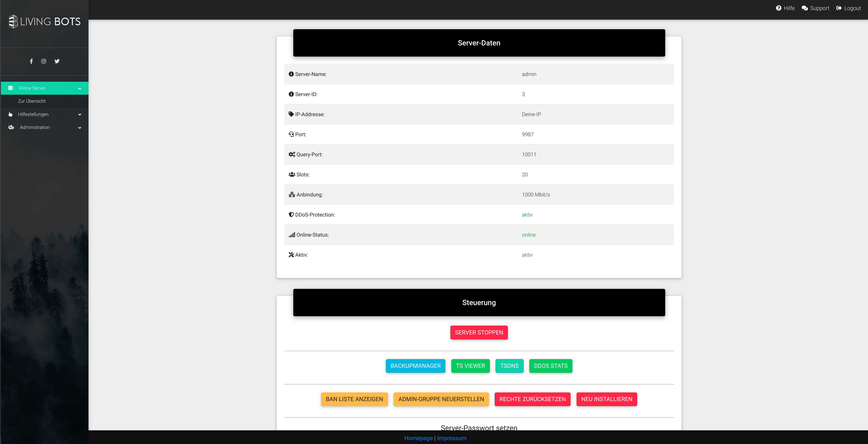Click the Server-ID info icon
This screenshot has height=444, width=868.
(x=291, y=94)
